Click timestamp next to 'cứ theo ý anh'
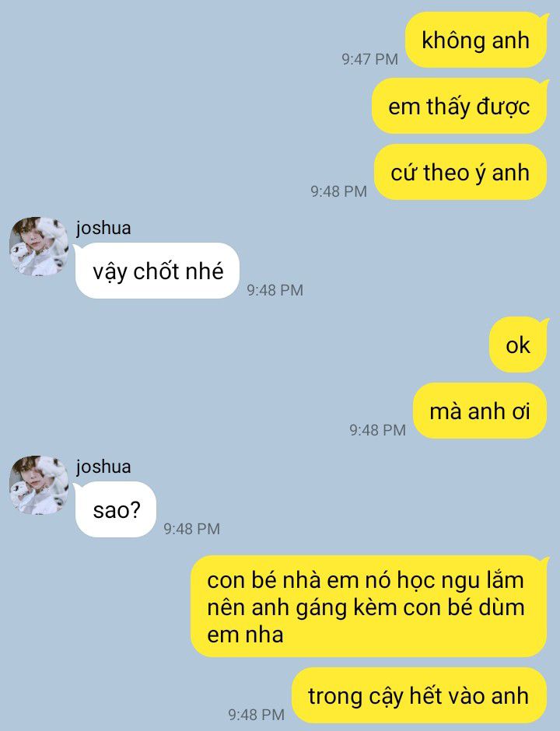Viewport: 560px width, 731px height. pyautogui.click(x=339, y=191)
